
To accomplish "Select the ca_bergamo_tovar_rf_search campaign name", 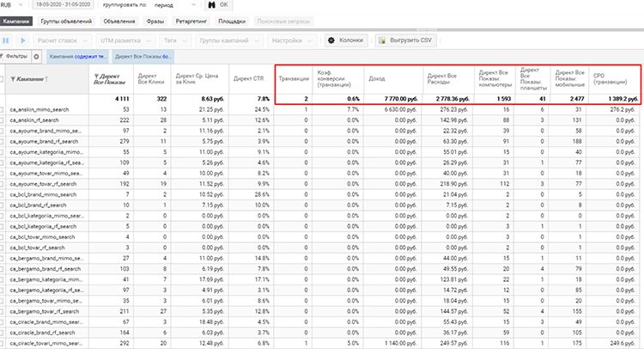I will coord(45,311).
